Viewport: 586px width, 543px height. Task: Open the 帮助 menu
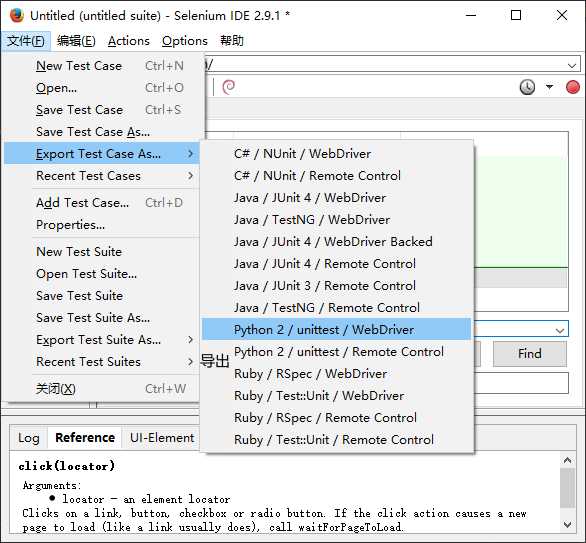pos(232,40)
